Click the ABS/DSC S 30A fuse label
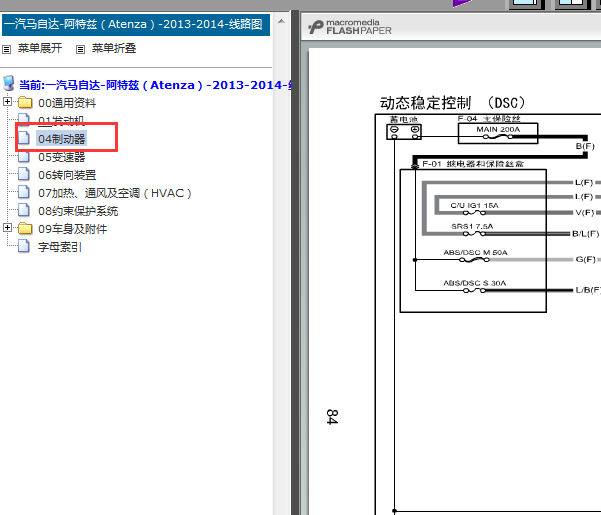This screenshot has height=515, width=601. (x=475, y=283)
